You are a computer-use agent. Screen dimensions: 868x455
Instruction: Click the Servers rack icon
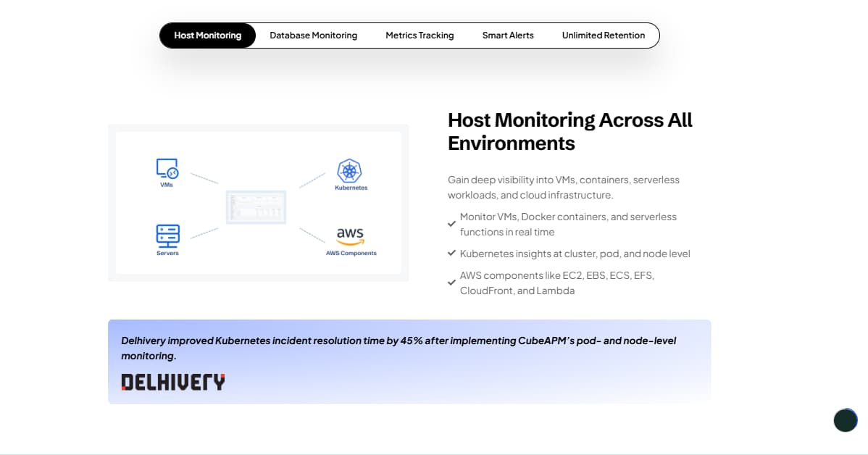click(x=167, y=235)
